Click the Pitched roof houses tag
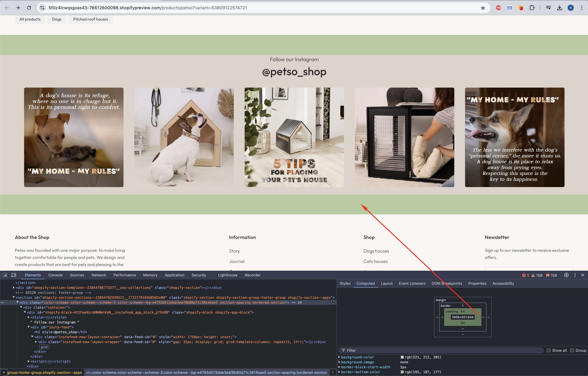The width and height of the screenshot is (588, 376). pos(90,19)
